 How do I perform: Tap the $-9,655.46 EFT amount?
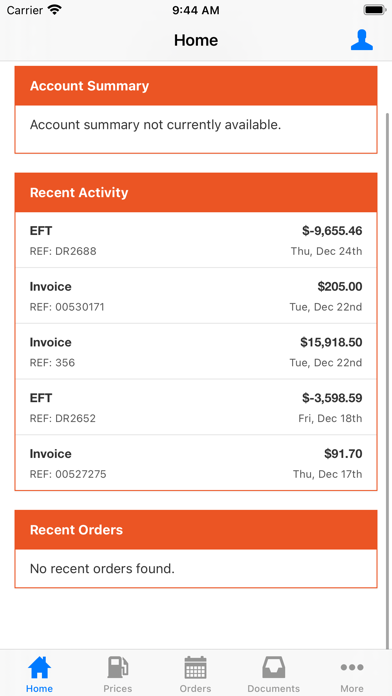pyautogui.click(x=332, y=231)
